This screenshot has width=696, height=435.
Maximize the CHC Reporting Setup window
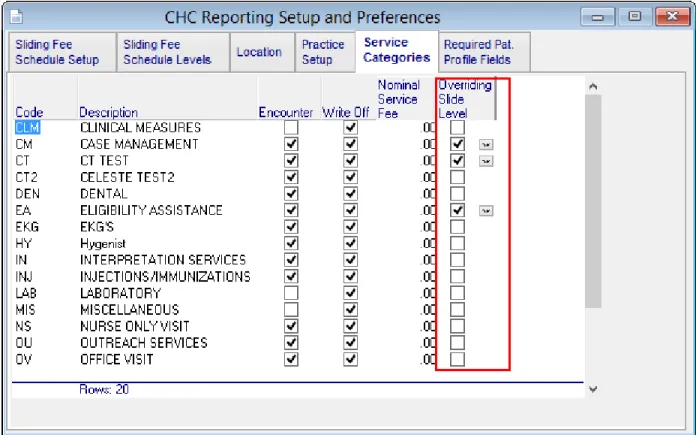point(635,17)
